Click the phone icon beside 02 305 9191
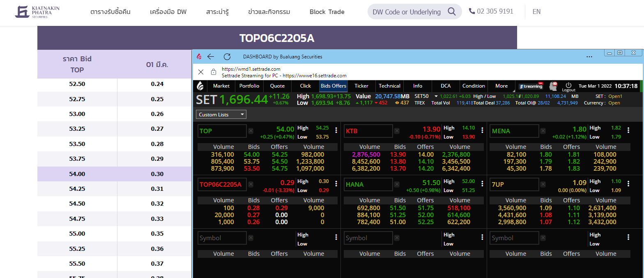The height and width of the screenshot is (278, 644). coord(472,11)
